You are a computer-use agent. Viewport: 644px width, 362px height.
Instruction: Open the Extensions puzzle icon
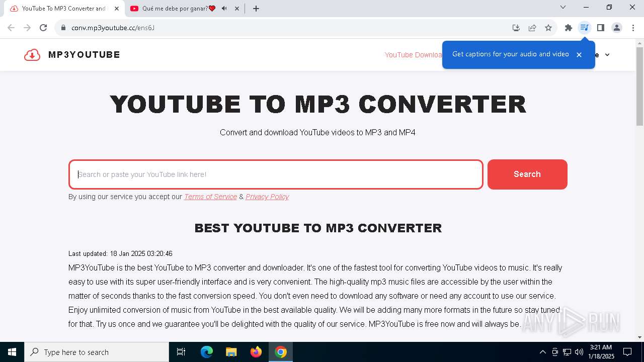(x=569, y=28)
